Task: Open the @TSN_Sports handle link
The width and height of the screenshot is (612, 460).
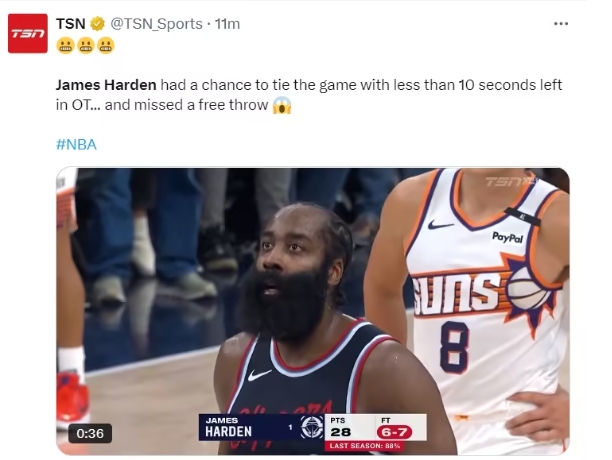Action: (x=156, y=24)
